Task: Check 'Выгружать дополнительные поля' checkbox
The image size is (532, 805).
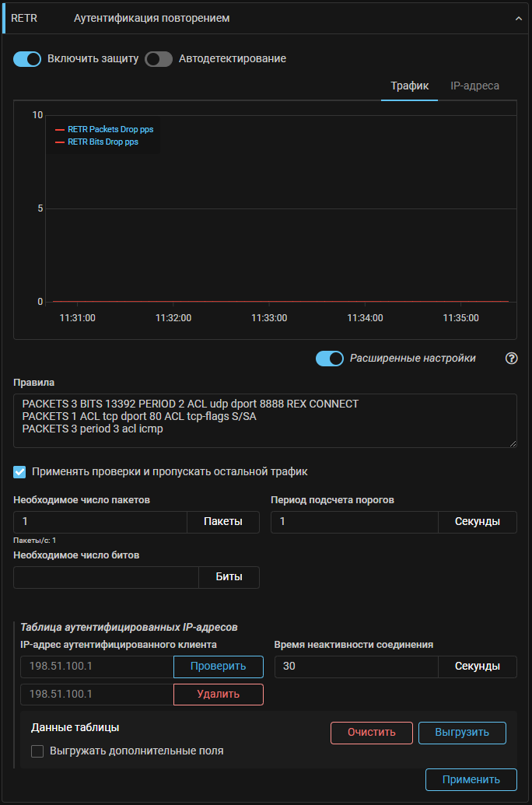Action: [x=37, y=751]
